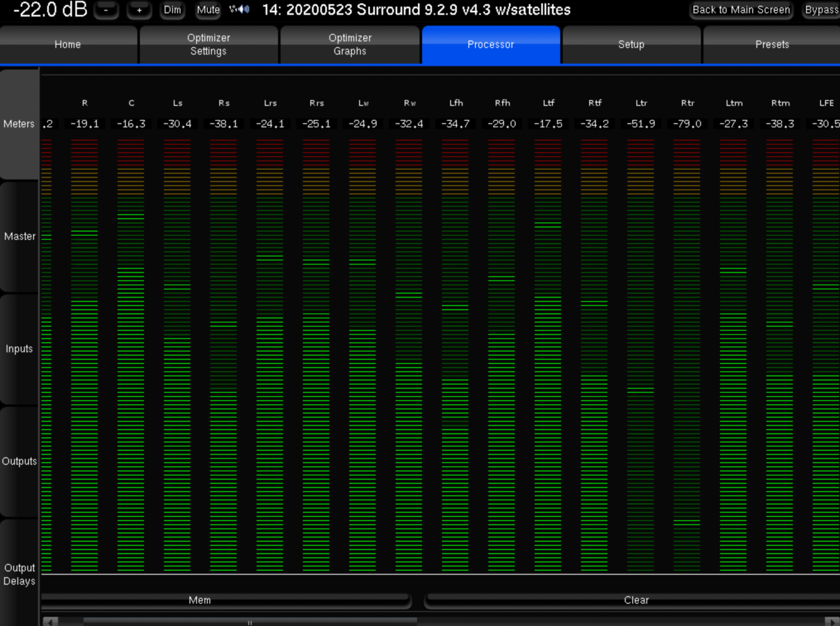
Task: Click the -32.4 peak value for Rw
Action: coord(409,124)
